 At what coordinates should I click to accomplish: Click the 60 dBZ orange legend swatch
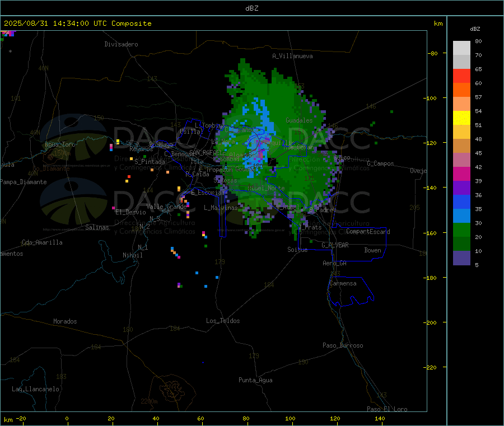461,90
